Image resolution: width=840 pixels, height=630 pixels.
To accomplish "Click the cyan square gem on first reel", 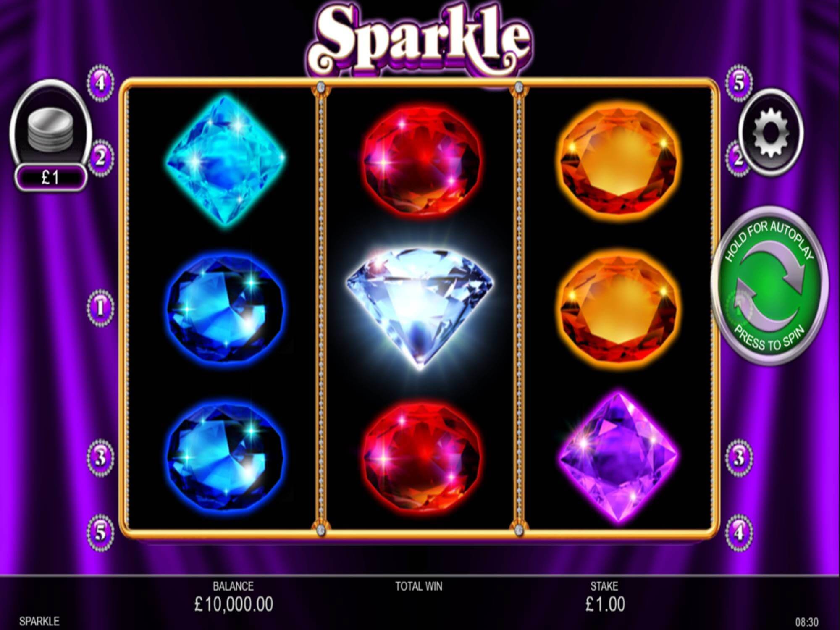I will (226, 161).
